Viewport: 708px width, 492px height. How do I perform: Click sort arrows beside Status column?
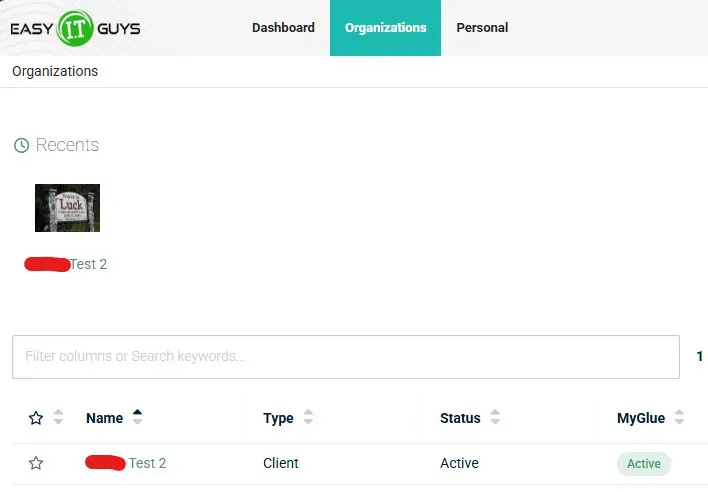point(495,417)
